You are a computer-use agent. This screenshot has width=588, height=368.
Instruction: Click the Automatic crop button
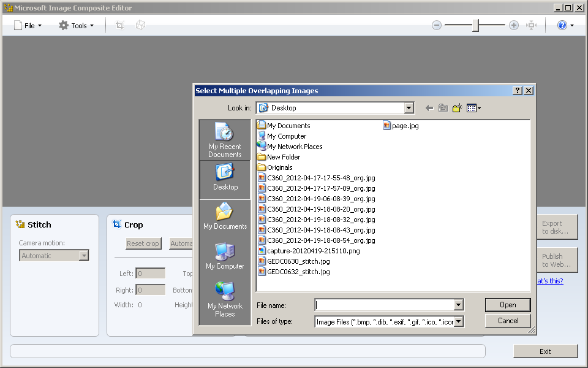(x=181, y=243)
